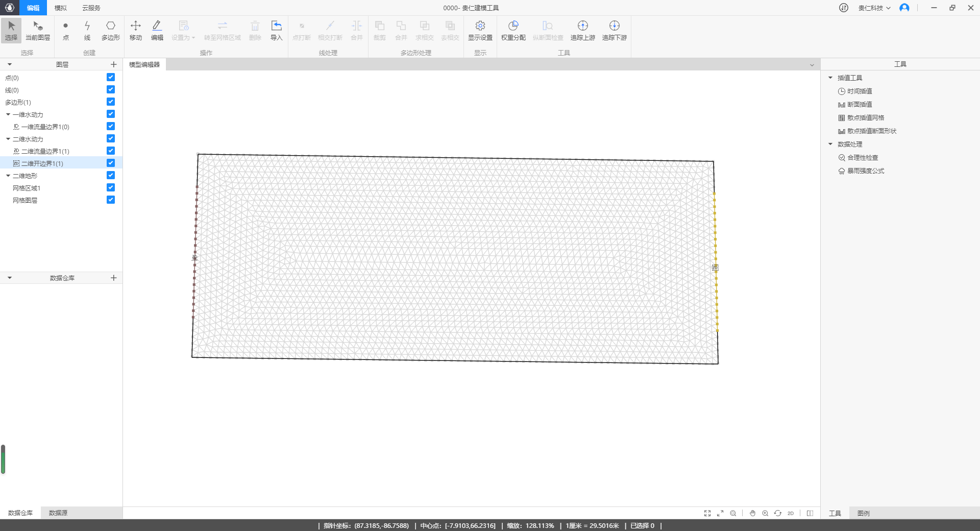Click the 移动 move tool icon

[x=135, y=30]
